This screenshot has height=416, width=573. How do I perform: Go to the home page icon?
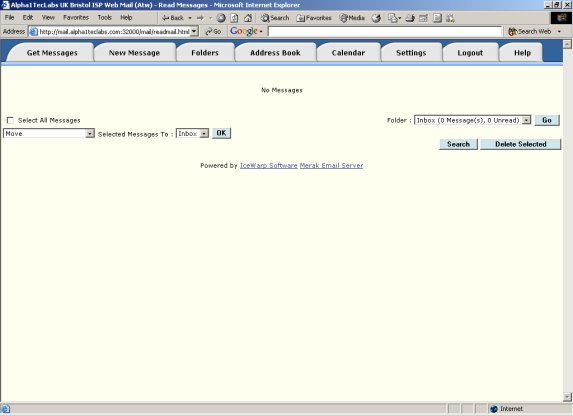coord(248,18)
